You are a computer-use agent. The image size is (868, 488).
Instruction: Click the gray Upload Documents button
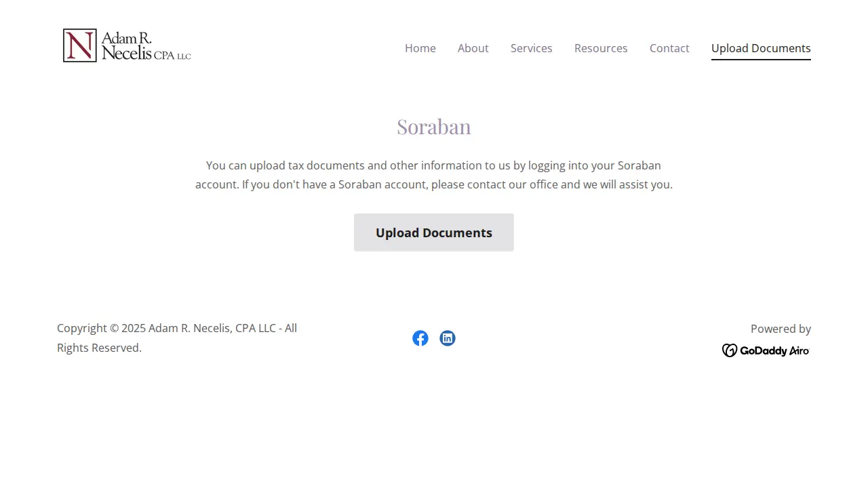pos(434,232)
